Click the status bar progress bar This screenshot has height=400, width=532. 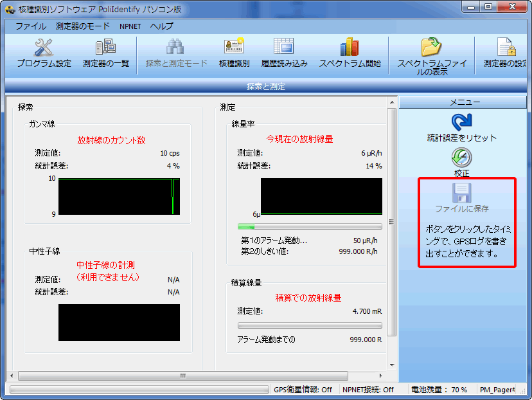[x=139, y=390]
